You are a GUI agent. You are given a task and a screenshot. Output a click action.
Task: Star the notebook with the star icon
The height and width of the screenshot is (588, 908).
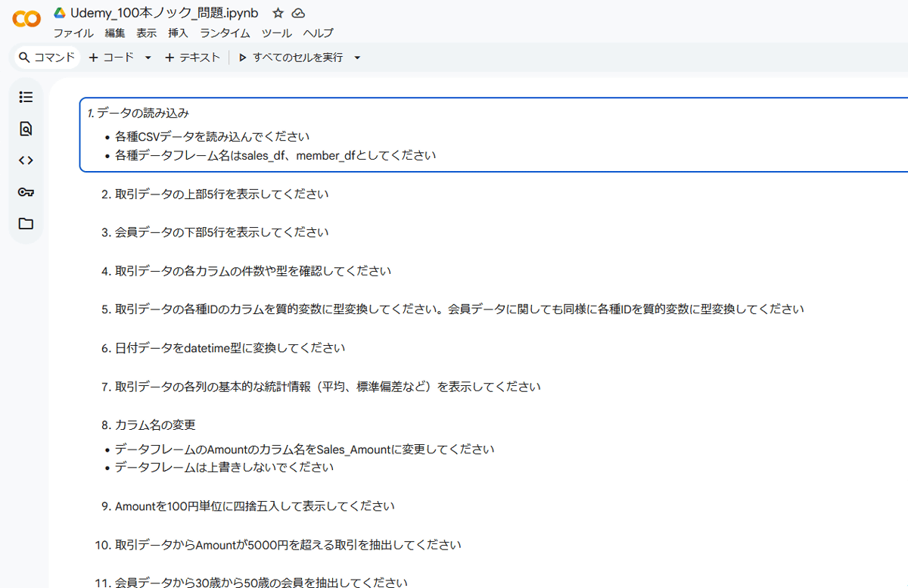click(x=278, y=14)
